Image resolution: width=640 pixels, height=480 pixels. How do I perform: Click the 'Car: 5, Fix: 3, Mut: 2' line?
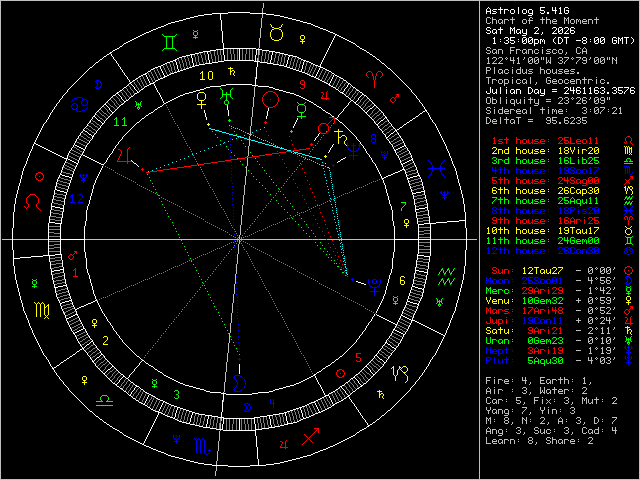[551, 400]
